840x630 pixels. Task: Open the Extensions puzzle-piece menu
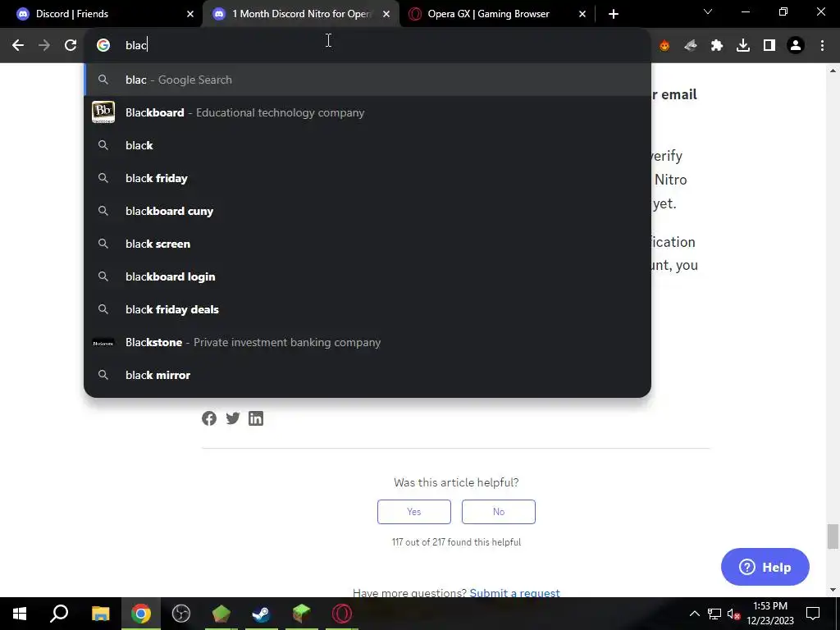click(717, 46)
